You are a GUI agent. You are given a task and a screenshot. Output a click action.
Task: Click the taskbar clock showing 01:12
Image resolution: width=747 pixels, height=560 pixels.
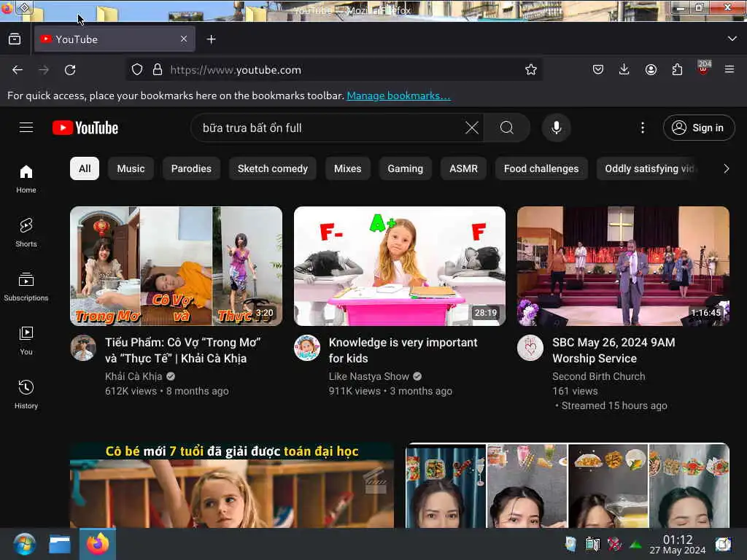[x=678, y=544]
